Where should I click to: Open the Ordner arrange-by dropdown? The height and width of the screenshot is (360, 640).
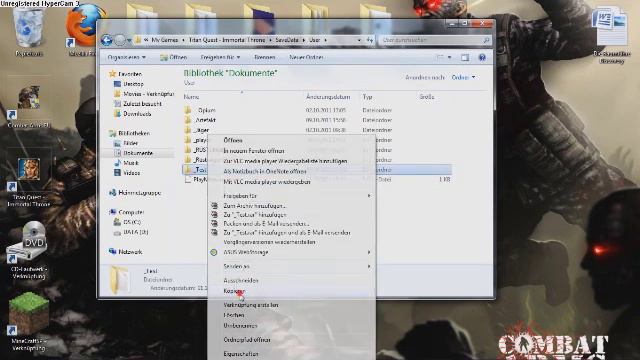pyautogui.click(x=463, y=77)
